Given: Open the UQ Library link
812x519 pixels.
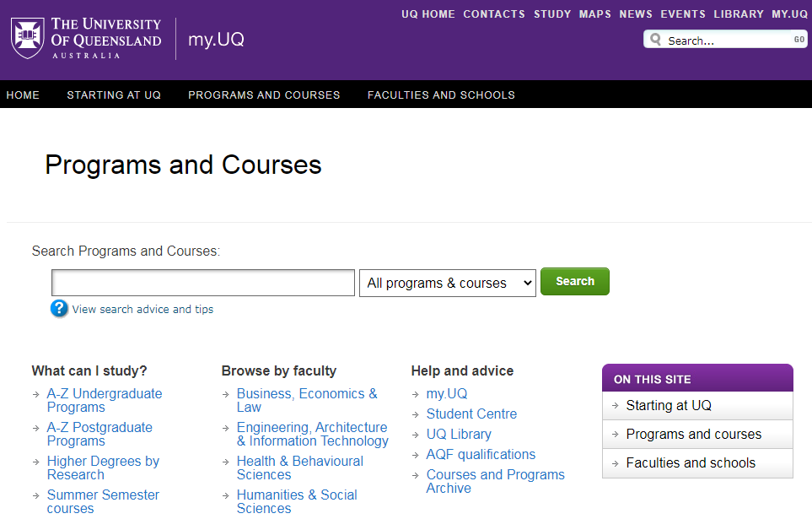Looking at the screenshot, I should pos(459,434).
